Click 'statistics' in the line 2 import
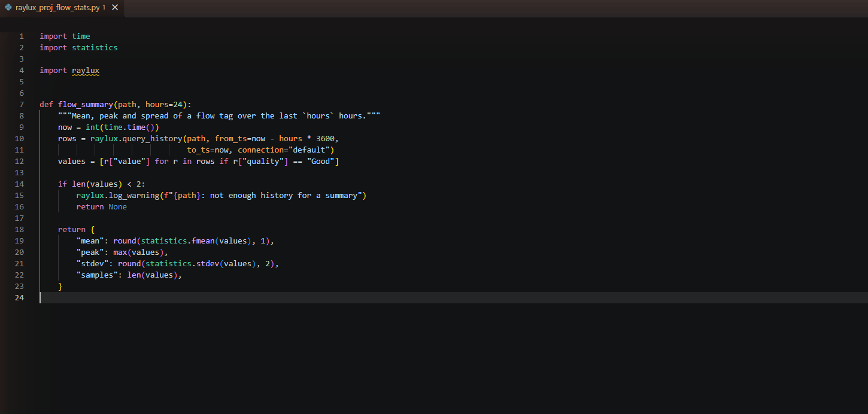The height and width of the screenshot is (414, 868). 95,47
